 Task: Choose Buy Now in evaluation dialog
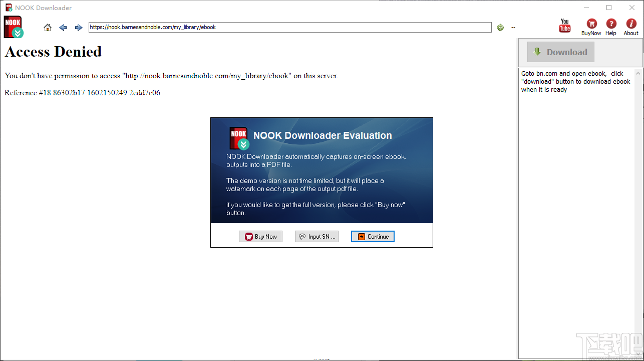260,237
